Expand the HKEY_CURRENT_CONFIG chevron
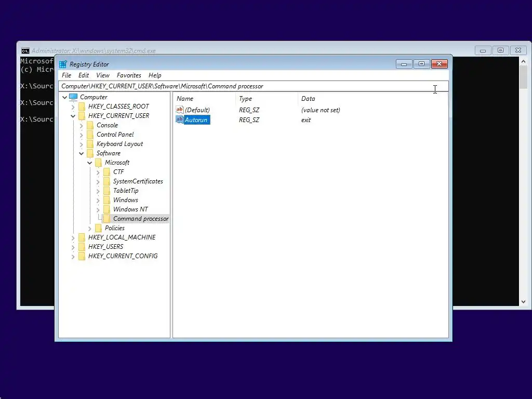 73,257
